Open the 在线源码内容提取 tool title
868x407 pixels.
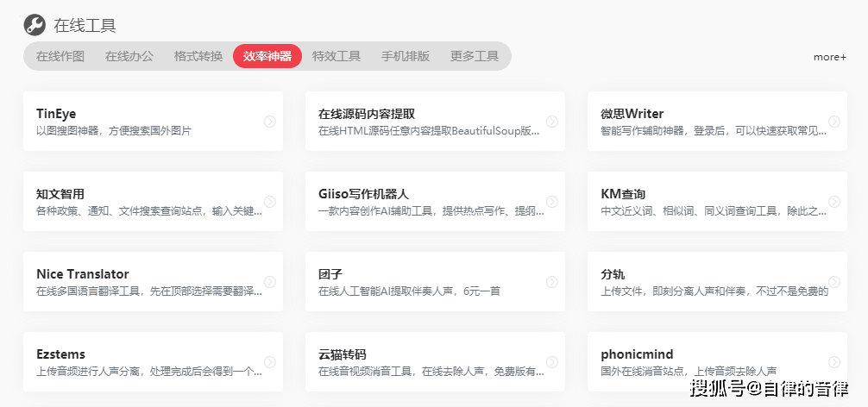(x=367, y=114)
